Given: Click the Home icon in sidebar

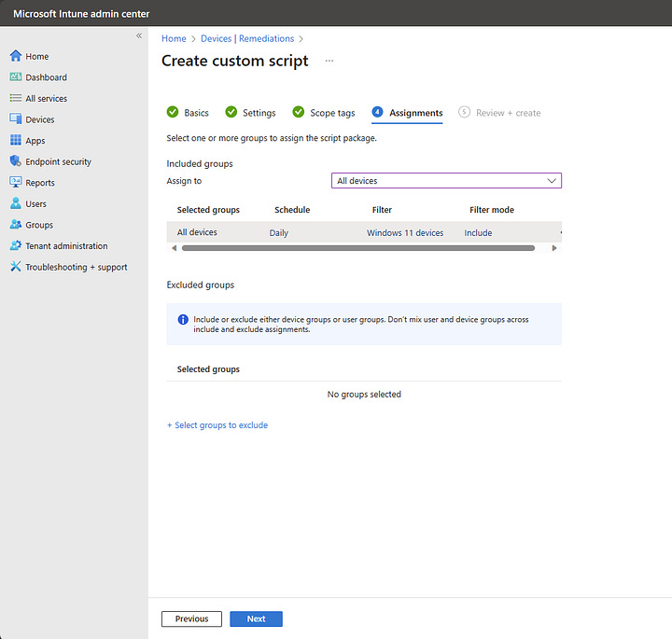Looking at the screenshot, I should 16,56.
